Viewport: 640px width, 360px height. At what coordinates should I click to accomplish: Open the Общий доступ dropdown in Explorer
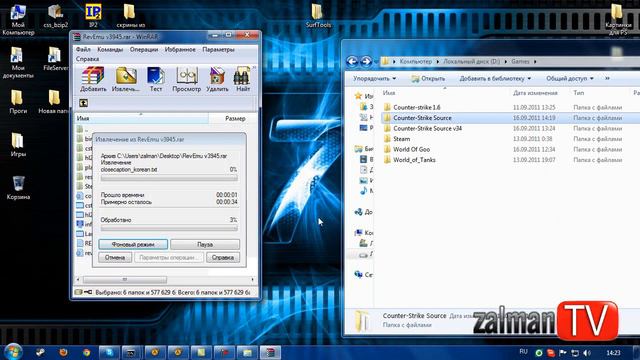click(570, 78)
